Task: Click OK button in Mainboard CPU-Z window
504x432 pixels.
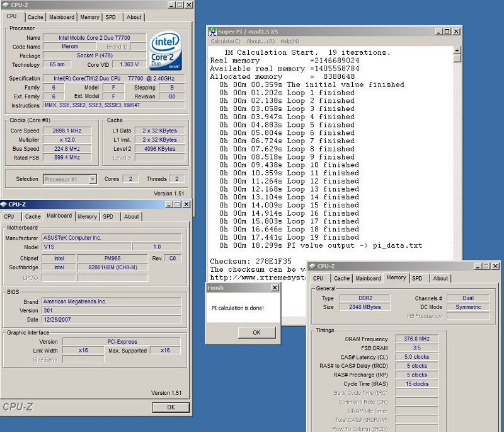Action: point(171,407)
